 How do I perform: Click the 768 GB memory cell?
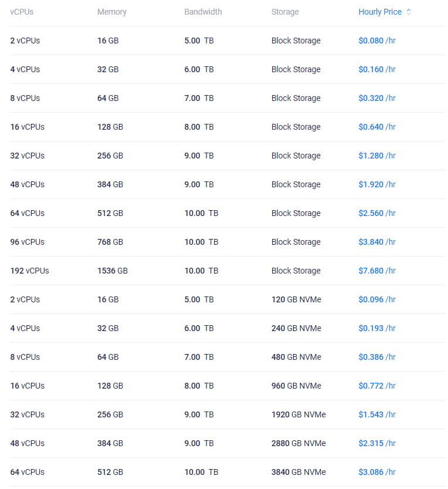point(110,242)
